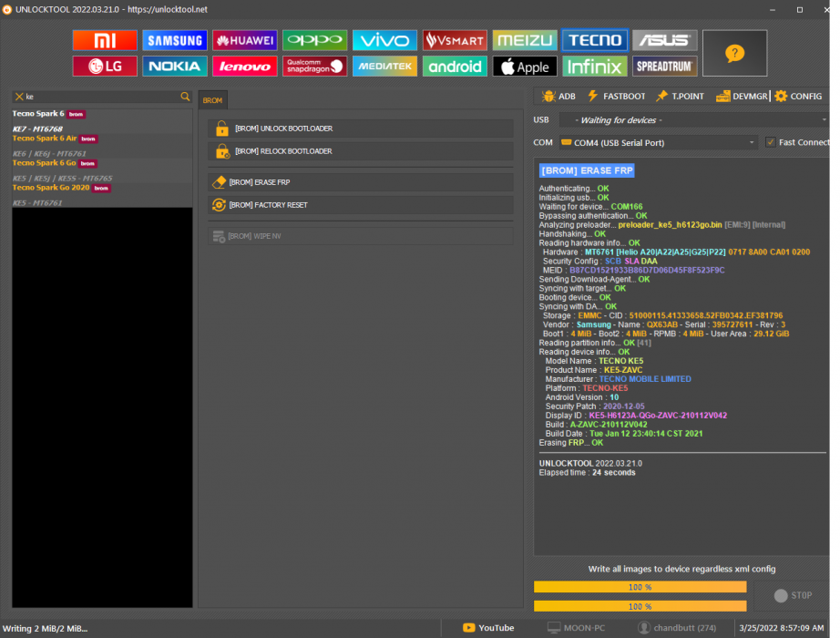The width and height of the screenshot is (840, 638).
Task: Open the COM4 USB Serial Port dropdown
Action: 659,142
